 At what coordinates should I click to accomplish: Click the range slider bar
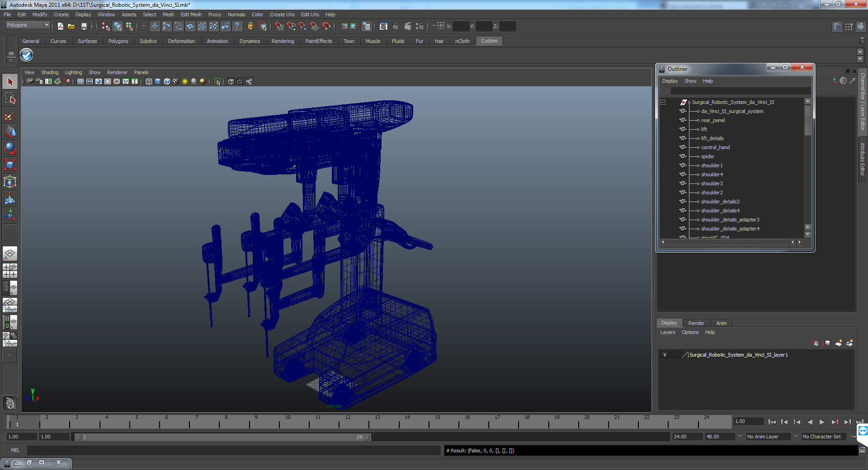[x=222, y=437]
